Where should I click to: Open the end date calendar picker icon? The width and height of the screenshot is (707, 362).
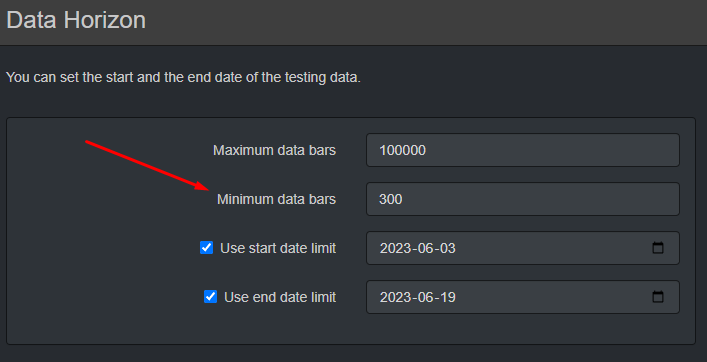coord(658,297)
